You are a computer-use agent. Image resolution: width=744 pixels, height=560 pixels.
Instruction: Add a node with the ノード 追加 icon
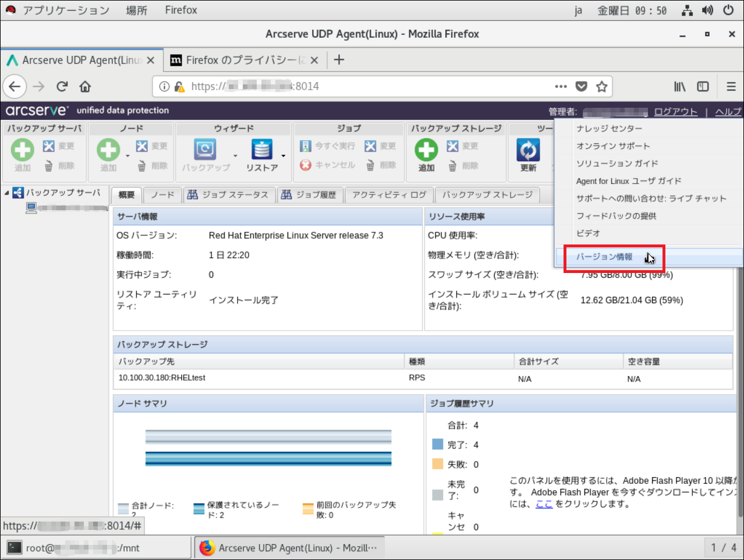tap(108, 150)
